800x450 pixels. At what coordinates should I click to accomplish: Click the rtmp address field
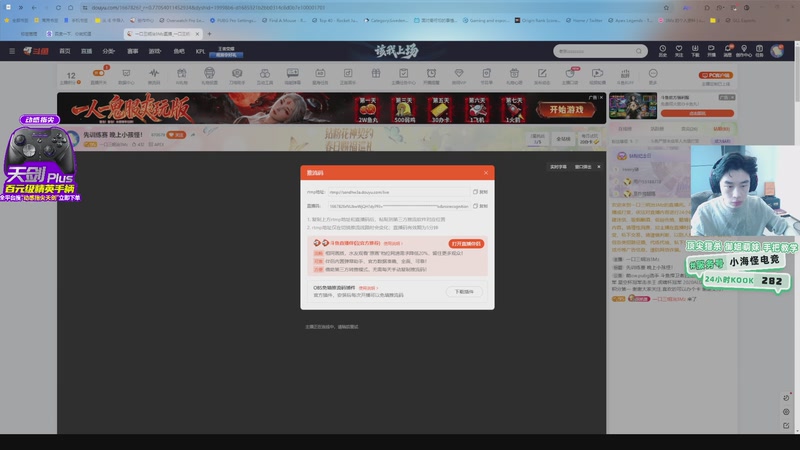[x=398, y=192]
